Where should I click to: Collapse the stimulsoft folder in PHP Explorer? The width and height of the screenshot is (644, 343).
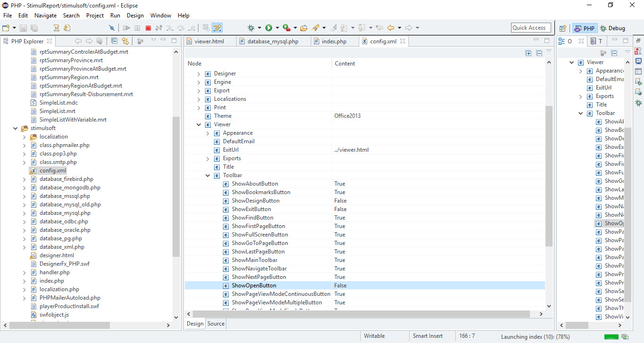(x=15, y=128)
